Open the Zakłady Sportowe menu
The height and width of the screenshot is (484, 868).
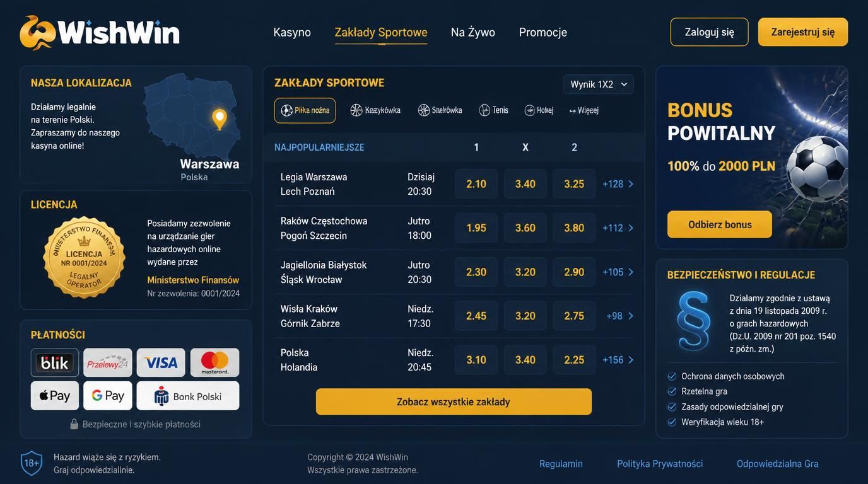click(381, 32)
